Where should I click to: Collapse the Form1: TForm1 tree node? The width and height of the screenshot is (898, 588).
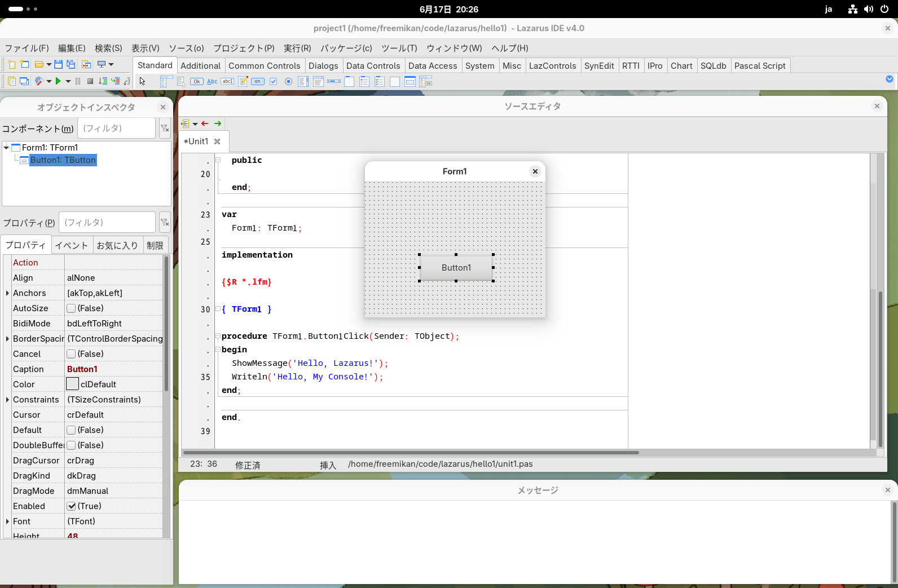click(7, 148)
